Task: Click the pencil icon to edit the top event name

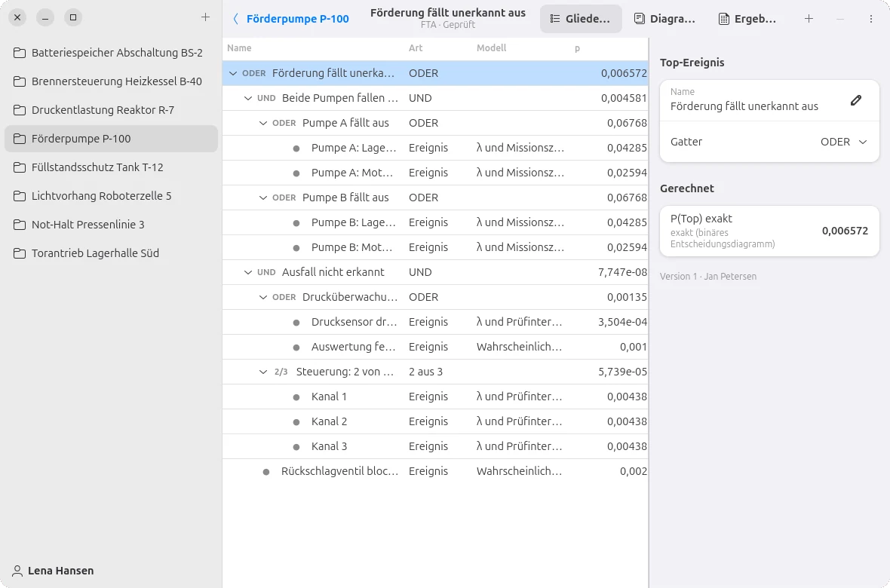Action: [856, 100]
